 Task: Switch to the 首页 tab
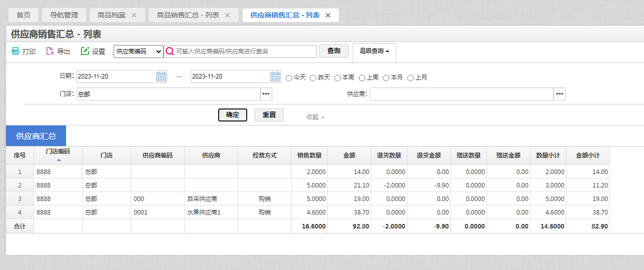pyautogui.click(x=24, y=15)
